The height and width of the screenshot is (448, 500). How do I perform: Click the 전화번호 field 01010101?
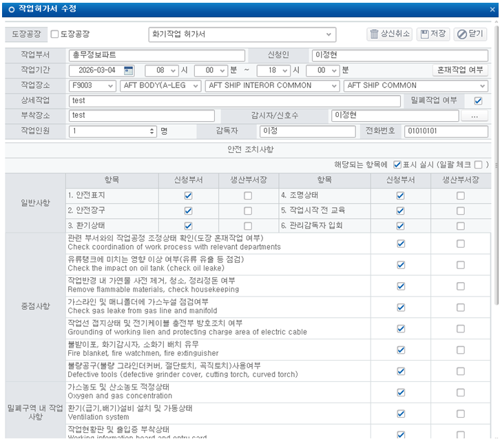[x=446, y=131]
